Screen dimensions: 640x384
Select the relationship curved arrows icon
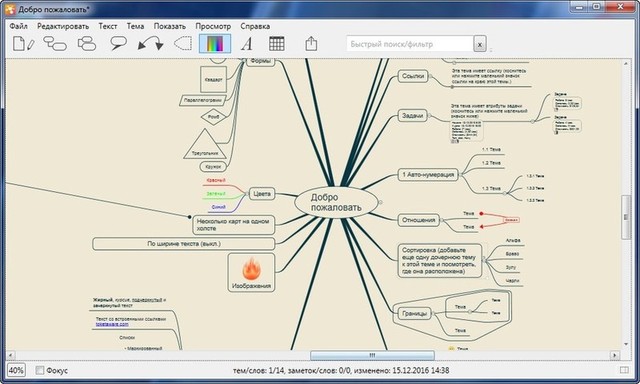[x=150, y=44]
